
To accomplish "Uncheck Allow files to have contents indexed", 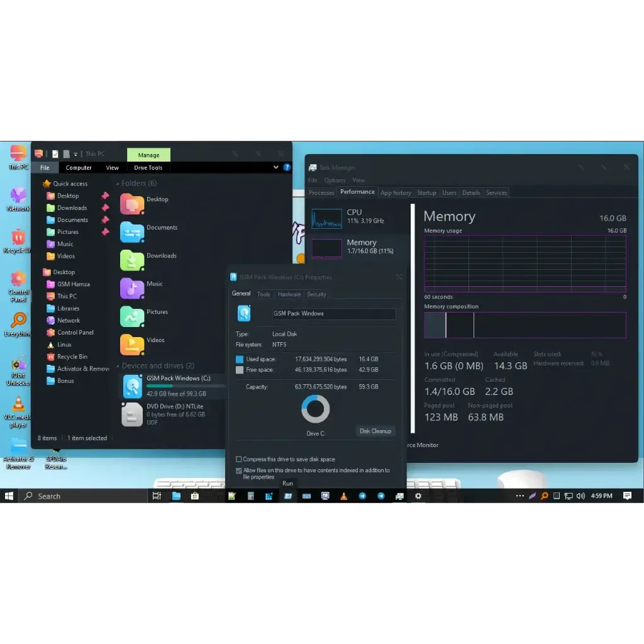I will tap(239, 470).
